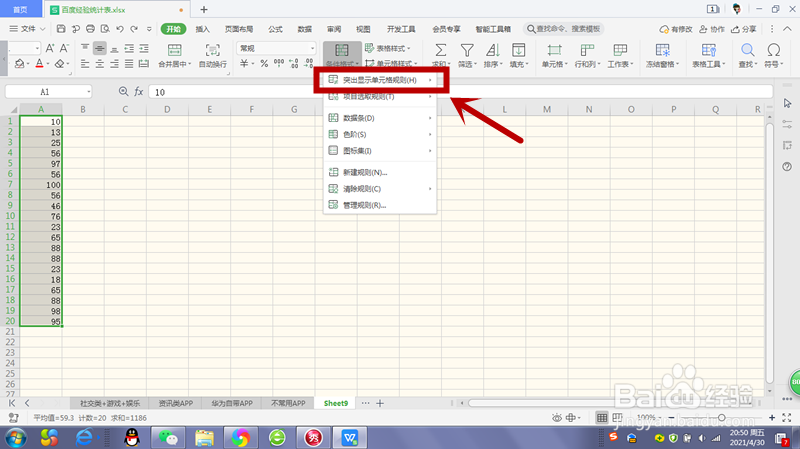Click the Table Style (表格样式) button
The width and height of the screenshot is (800, 449).
coord(388,48)
